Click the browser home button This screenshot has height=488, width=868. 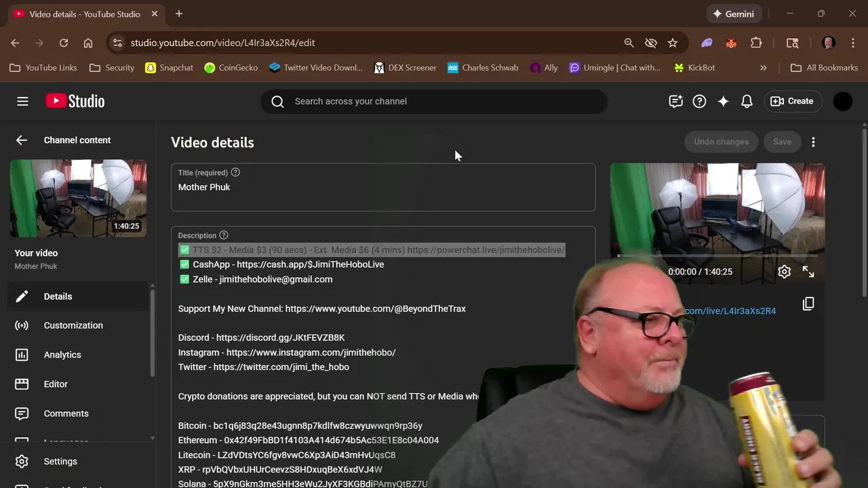click(88, 43)
